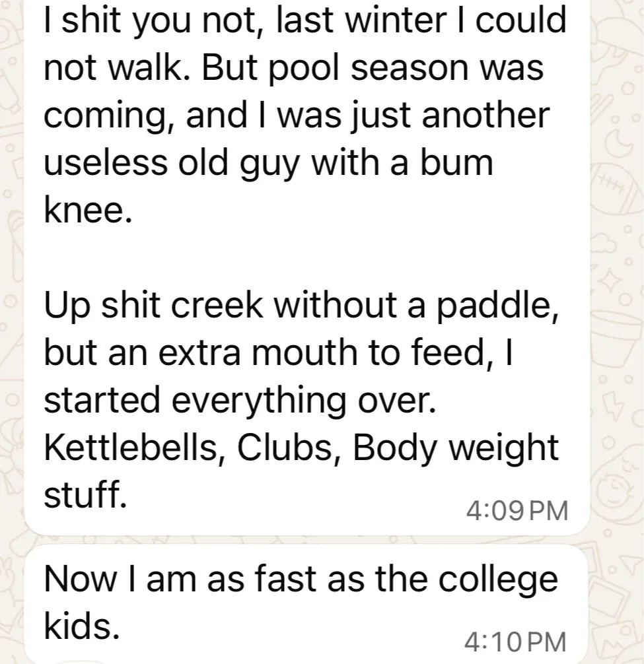Click the words 'college' in the last message
Viewport: 644px width, 664px height.
498,581
